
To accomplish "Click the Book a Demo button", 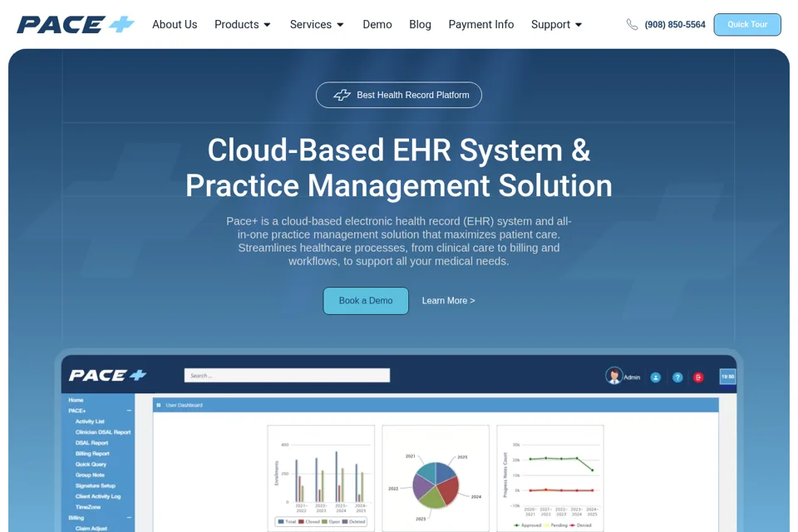I will pyautogui.click(x=366, y=301).
